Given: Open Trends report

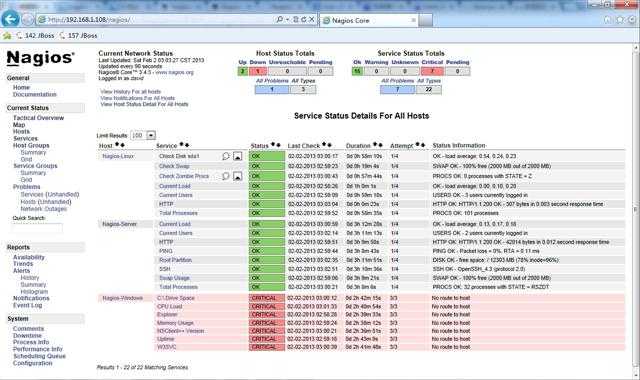Looking at the screenshot, I should pos(23,264).
